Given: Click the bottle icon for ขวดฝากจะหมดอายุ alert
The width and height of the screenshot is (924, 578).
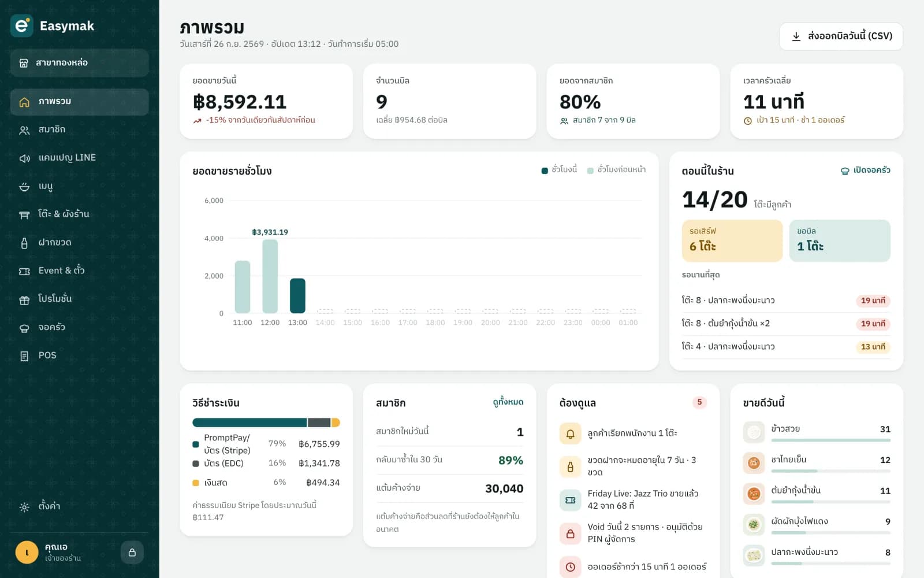Looking at the screenshot, I should click(570, 466).
